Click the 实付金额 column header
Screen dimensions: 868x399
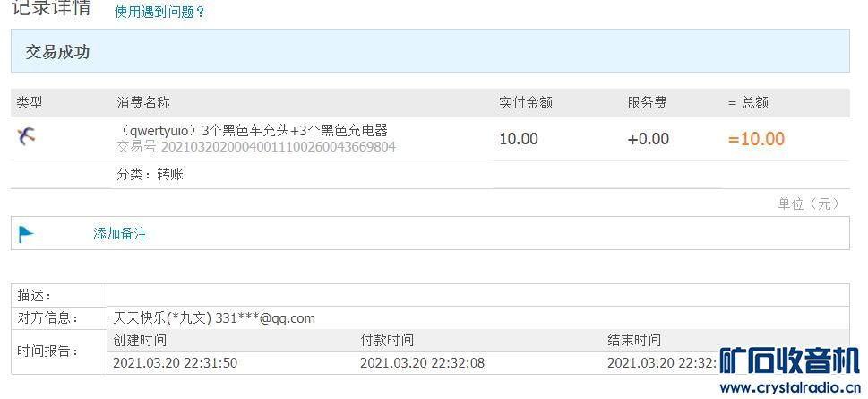526,103
